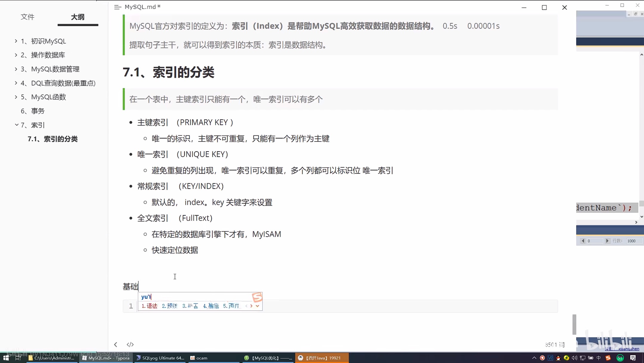Choose IME candidate 1 语法

pos(149,306)
